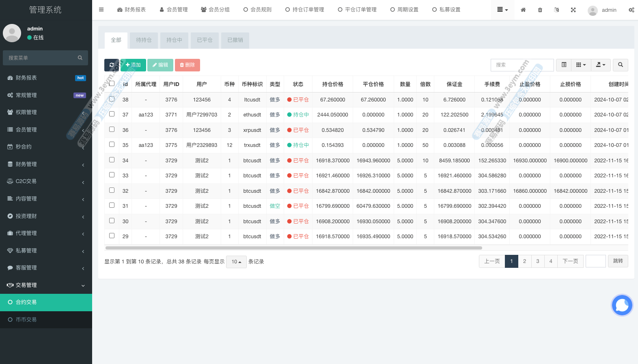Click the home icon in top bar
Screen dimensions: 638x364
tap(523, 10)
